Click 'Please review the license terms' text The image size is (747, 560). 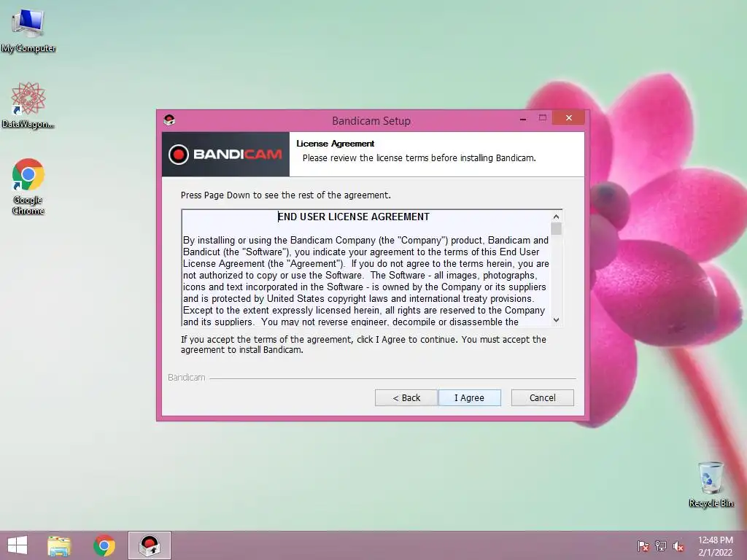[419, 158]
